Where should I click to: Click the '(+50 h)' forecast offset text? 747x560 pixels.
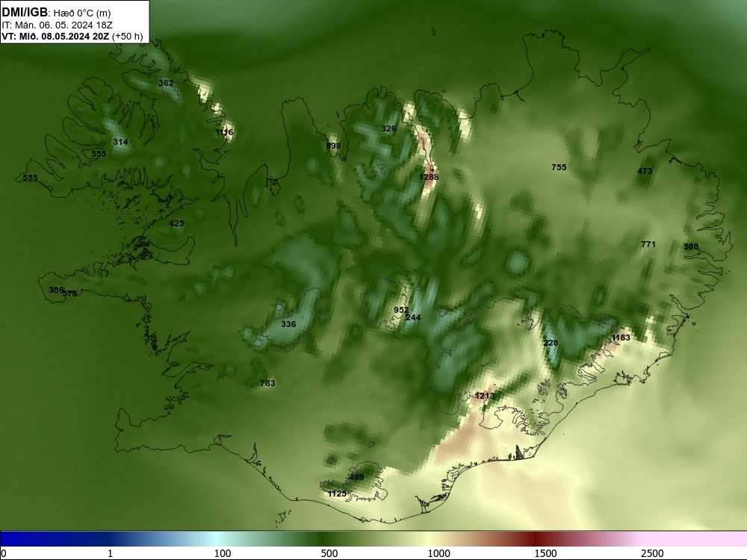coord(127,36)
